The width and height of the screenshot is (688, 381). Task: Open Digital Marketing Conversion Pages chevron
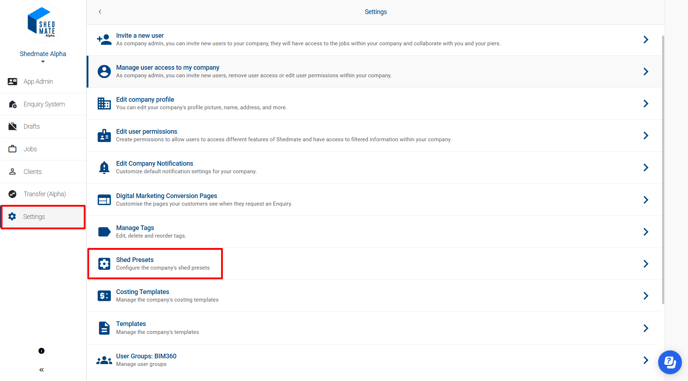(x=645, y=200)
